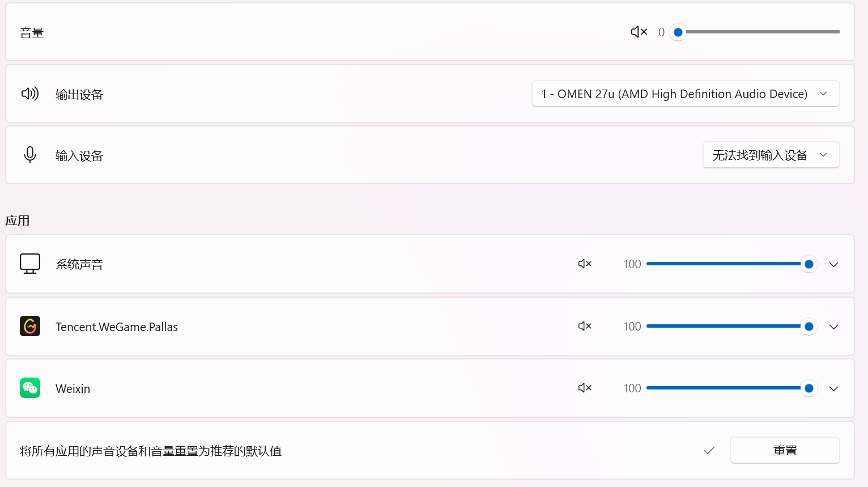
Task: Unmute the master volume speaker icon
Action: tap(639, 32)
